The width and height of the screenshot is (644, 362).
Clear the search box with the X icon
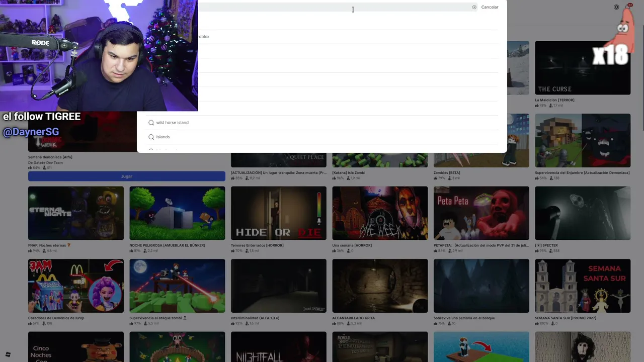coord(474,7)
